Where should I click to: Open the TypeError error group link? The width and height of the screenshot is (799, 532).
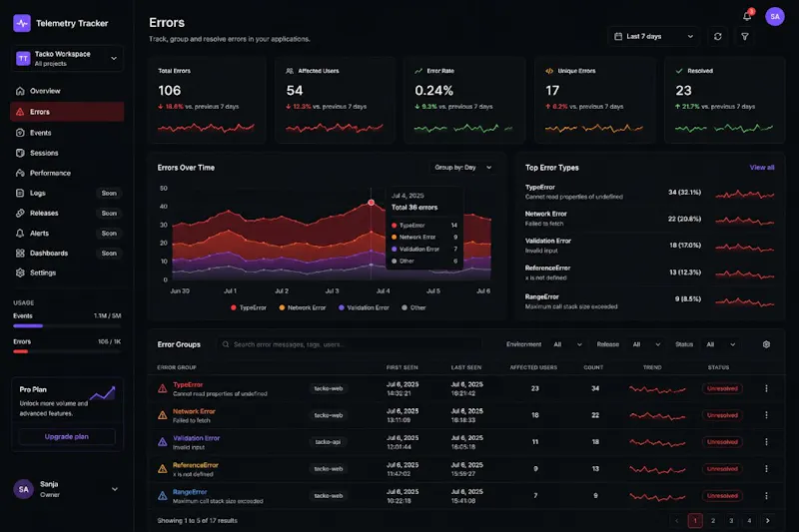point(188,385)
